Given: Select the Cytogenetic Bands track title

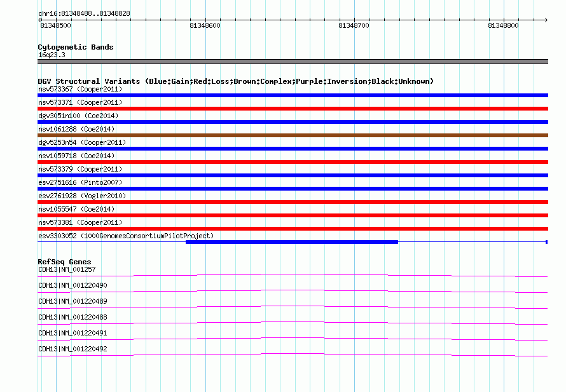Looking at the screenshot, I should point(76,47).
